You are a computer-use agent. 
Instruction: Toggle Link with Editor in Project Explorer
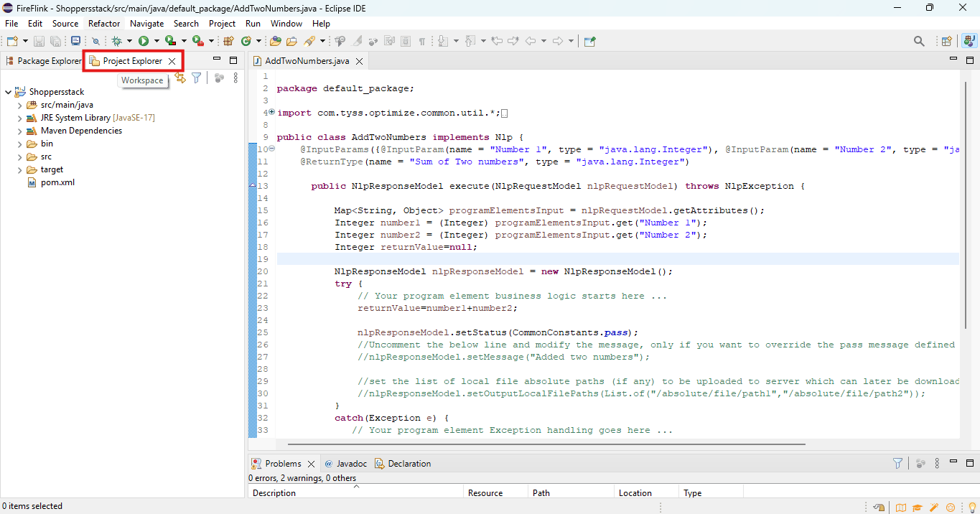tap(179, 78)
